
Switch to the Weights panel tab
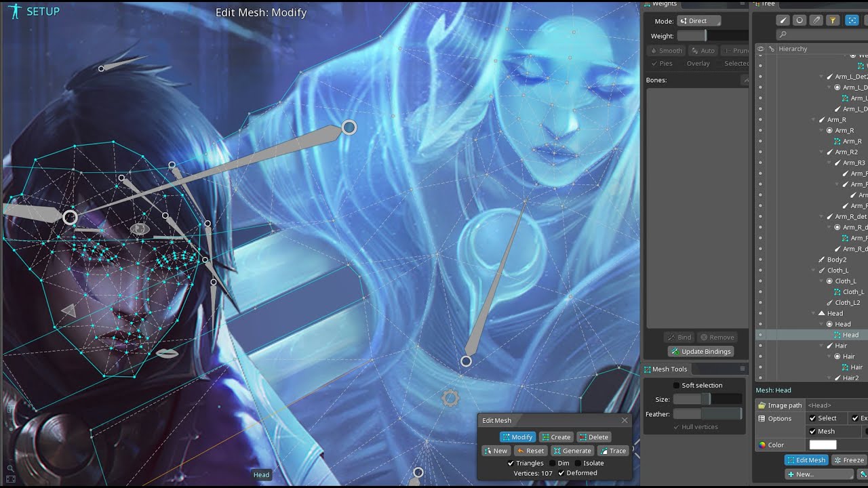coord(660,4)
